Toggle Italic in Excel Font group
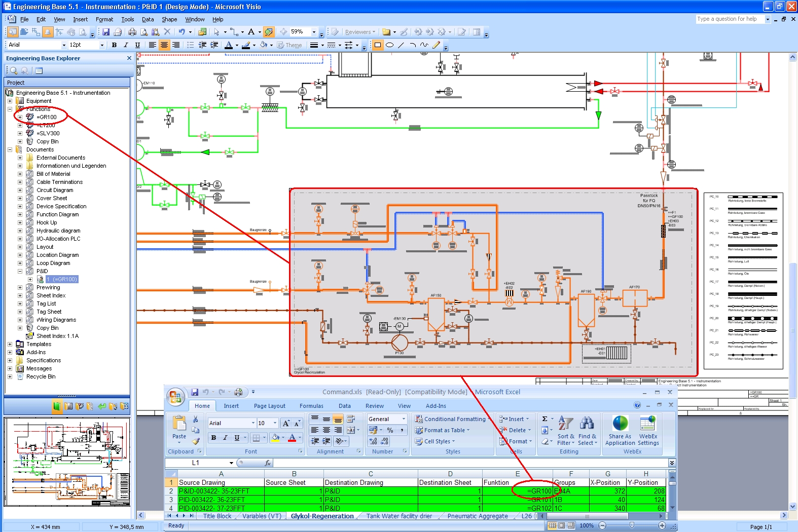 tap(225, 438)
